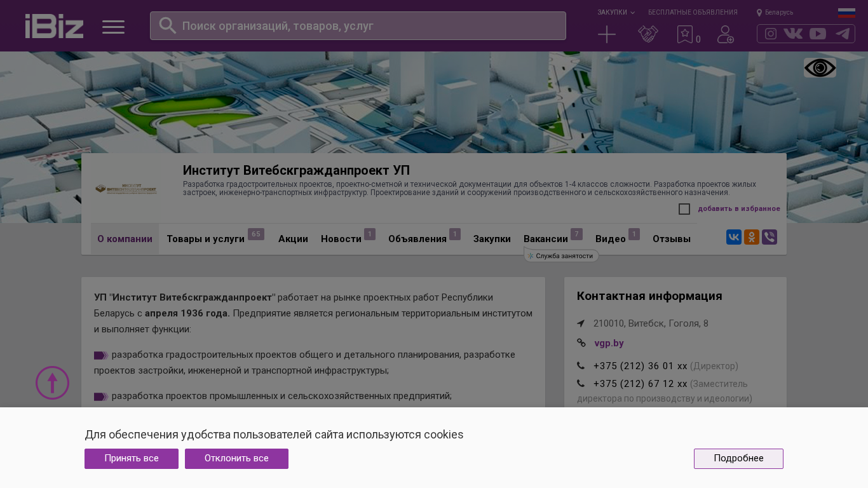The width and height of the screenshot is (868, 488).
Task: Click the iBiz logo
Action: coord(54,26)
